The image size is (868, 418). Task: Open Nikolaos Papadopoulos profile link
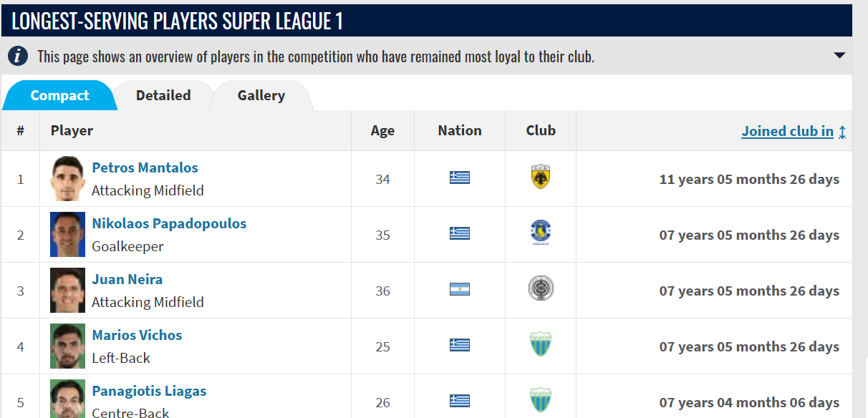pos(169,223)
